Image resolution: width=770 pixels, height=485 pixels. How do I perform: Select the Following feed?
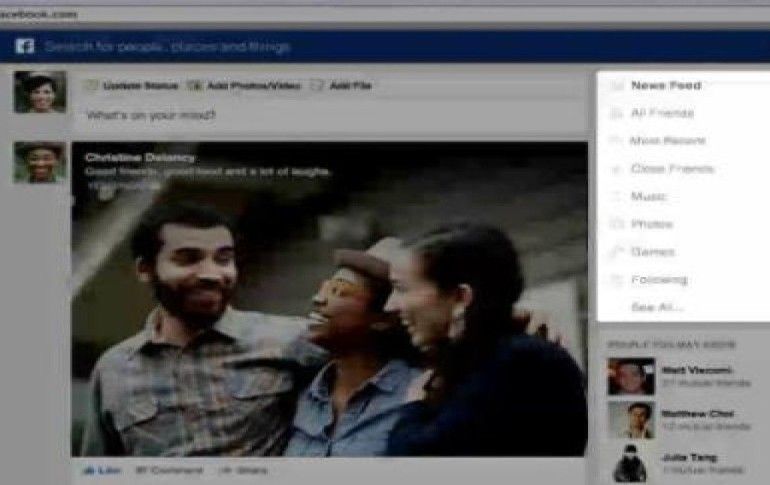pos(658,280)
